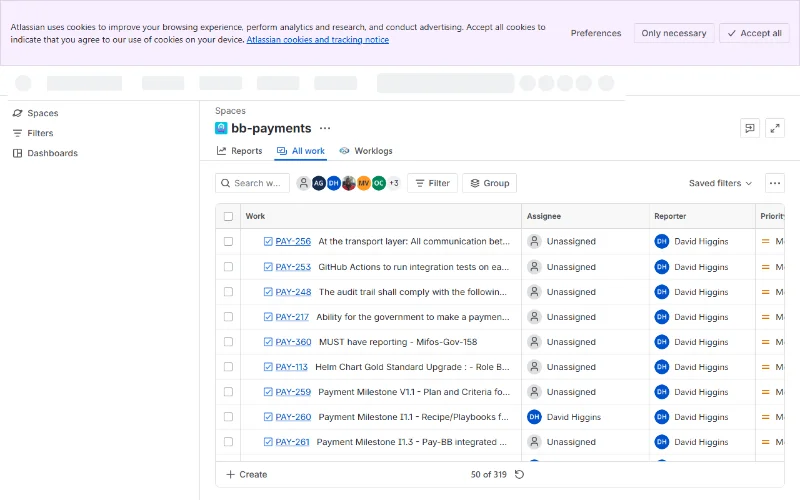This screenshot has width=800, height=500.
Task: Check the PAY-360 row checkbox
Action: [228, 342]
